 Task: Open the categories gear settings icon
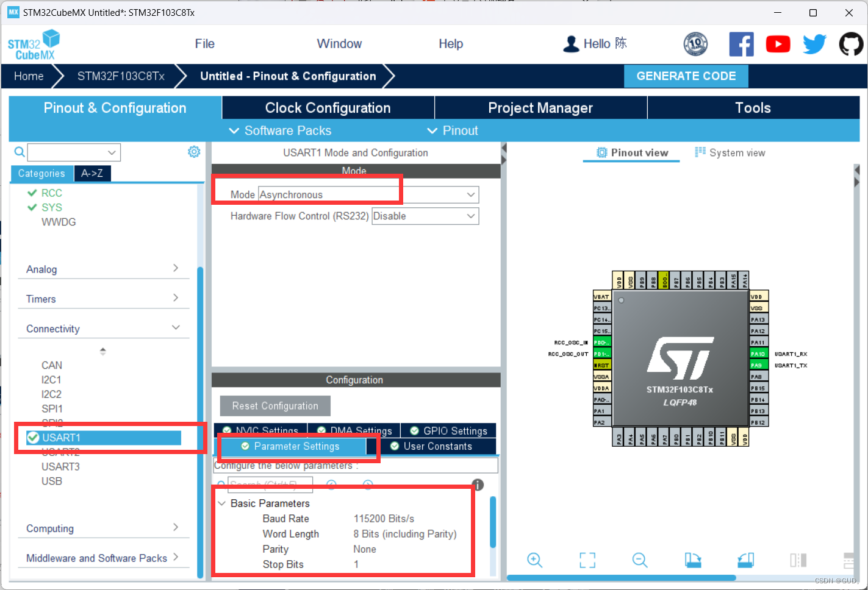(194, 152)
